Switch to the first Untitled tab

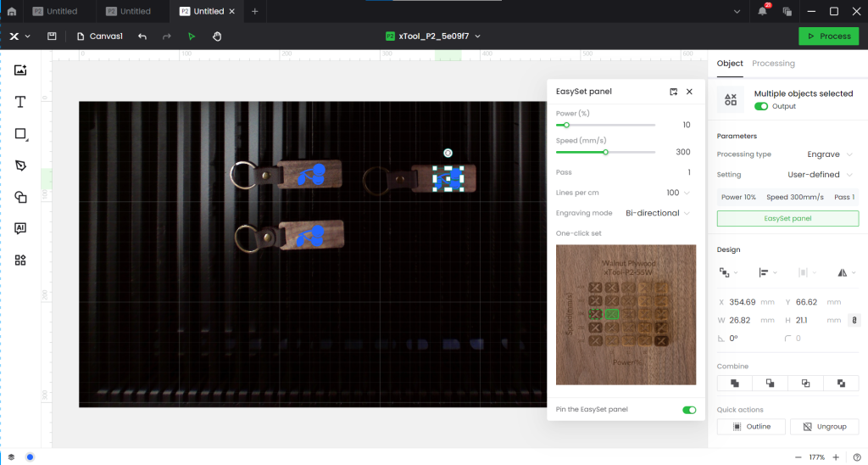[54, 11]
